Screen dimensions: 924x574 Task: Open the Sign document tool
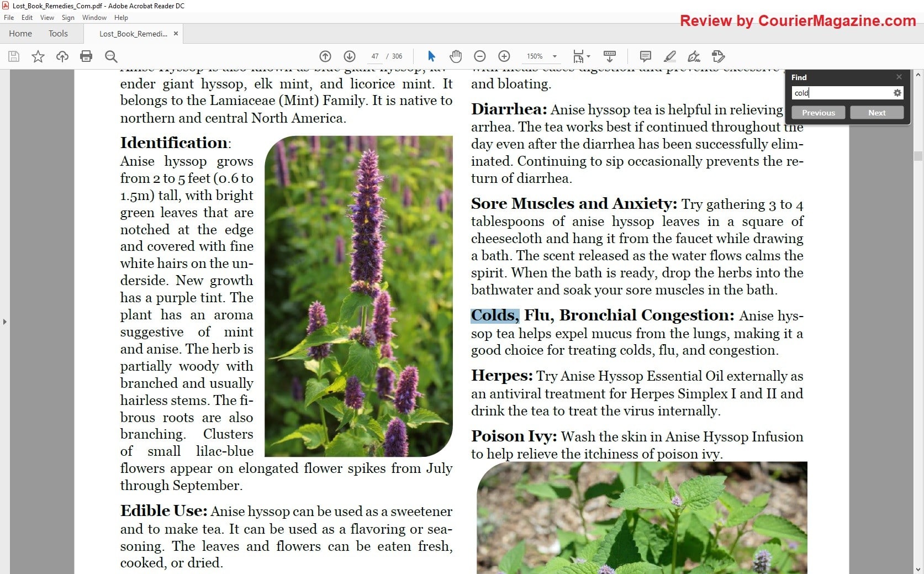click(694, 56)
